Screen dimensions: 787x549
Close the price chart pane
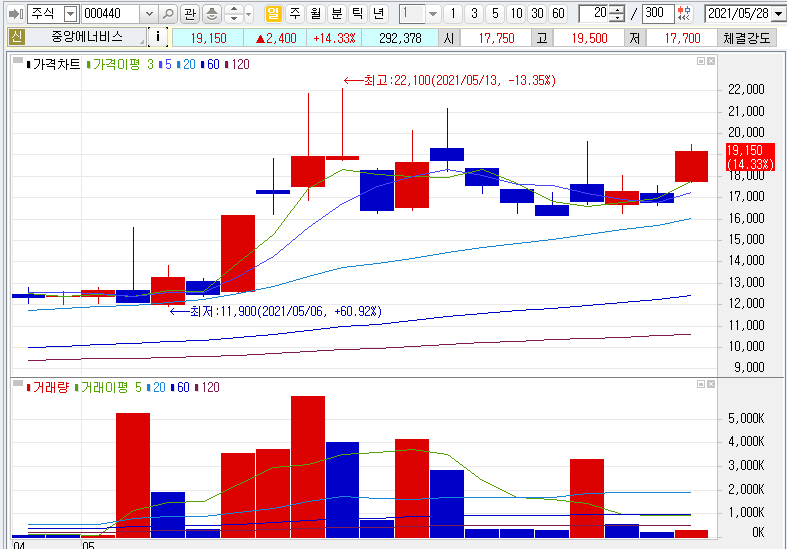tap(711, 61)
